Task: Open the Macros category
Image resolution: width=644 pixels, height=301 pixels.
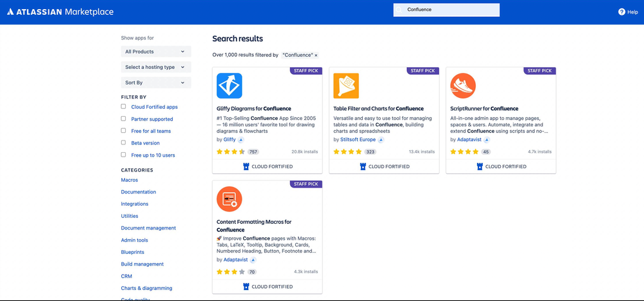Action: coord(130,180)
